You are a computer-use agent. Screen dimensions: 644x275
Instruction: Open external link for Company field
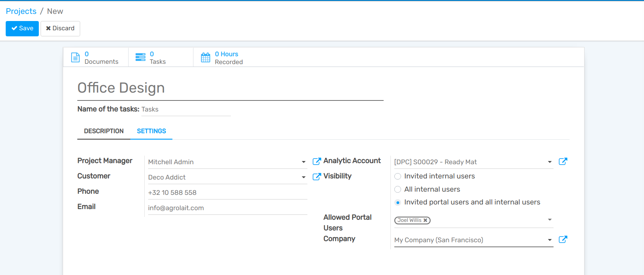point(563,239)
